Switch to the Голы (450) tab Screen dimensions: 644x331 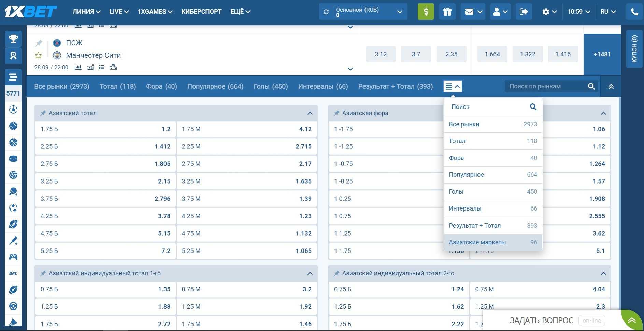tap(271, 87)
